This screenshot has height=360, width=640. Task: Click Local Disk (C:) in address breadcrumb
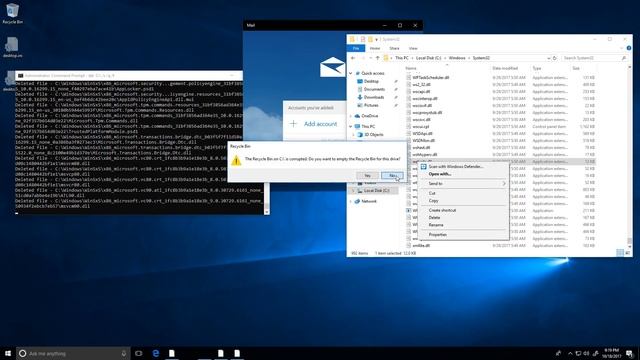click(429, 58)
